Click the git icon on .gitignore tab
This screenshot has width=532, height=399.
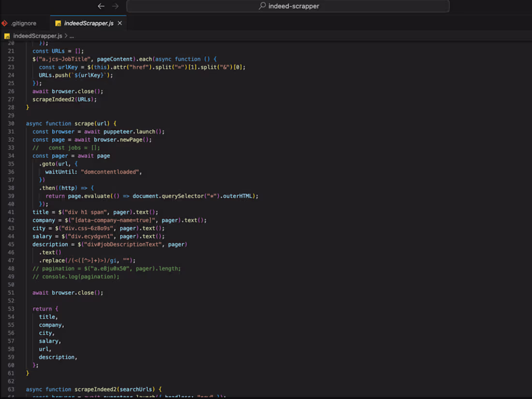tap(4, 23)
